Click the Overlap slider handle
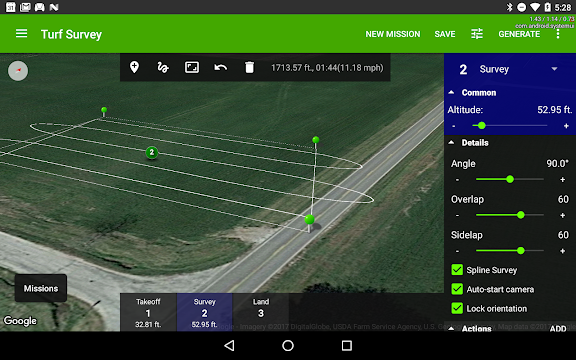The image size is (576, 360). click(521, 215)
